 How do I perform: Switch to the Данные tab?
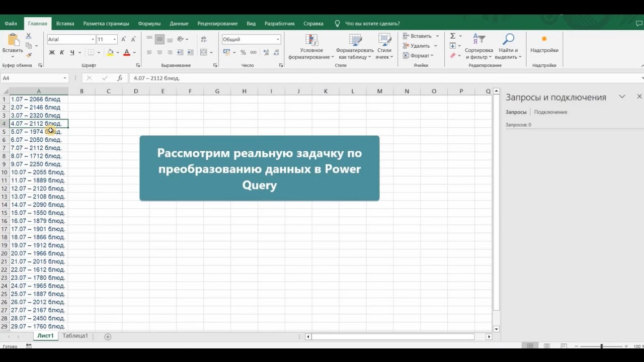(179, 24)
